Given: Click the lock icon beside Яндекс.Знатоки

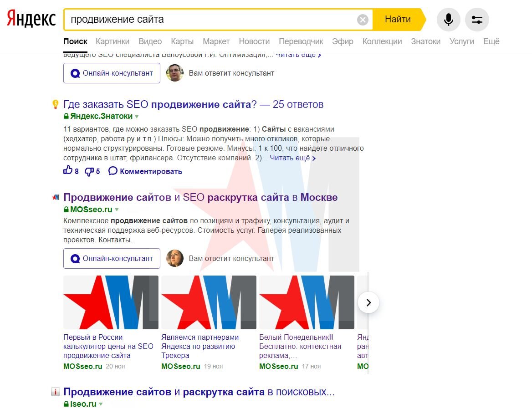Looking at the screenshot, I should click(x=66, y=116).
